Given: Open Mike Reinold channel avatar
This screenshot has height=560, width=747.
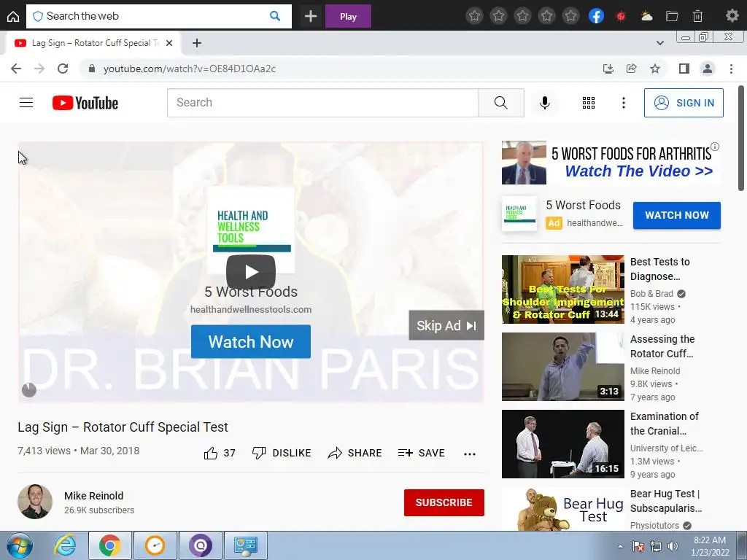Looking at the screenshot, I should [35, 502].
